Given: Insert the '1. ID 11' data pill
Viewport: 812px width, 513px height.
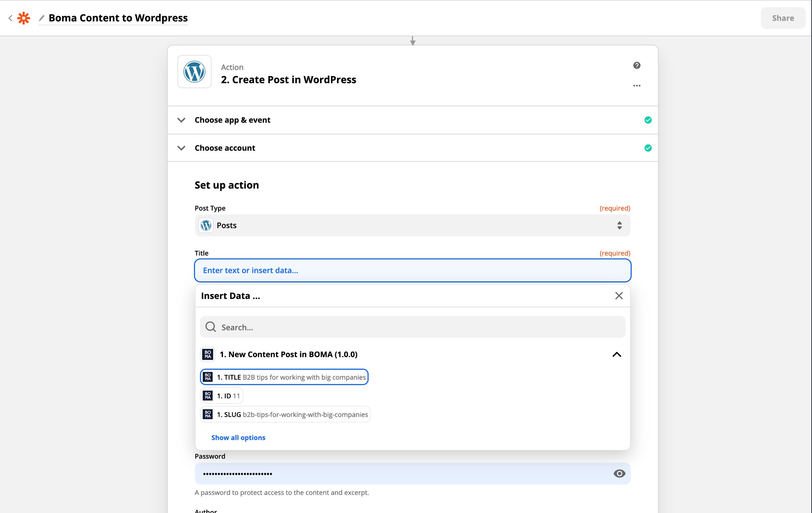Looking at the screenshot, I should coord(222,396).
